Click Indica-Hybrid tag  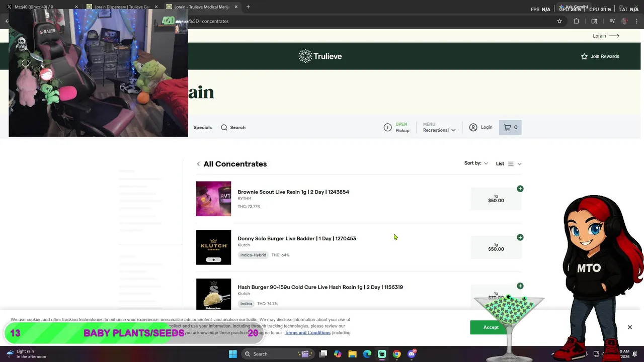(x=253, y=255)
